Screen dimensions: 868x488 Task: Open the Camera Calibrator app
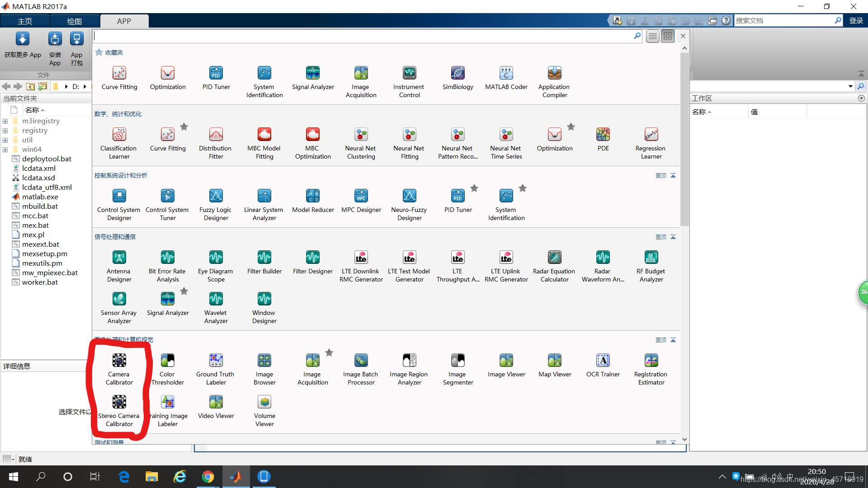click(119, 361)
